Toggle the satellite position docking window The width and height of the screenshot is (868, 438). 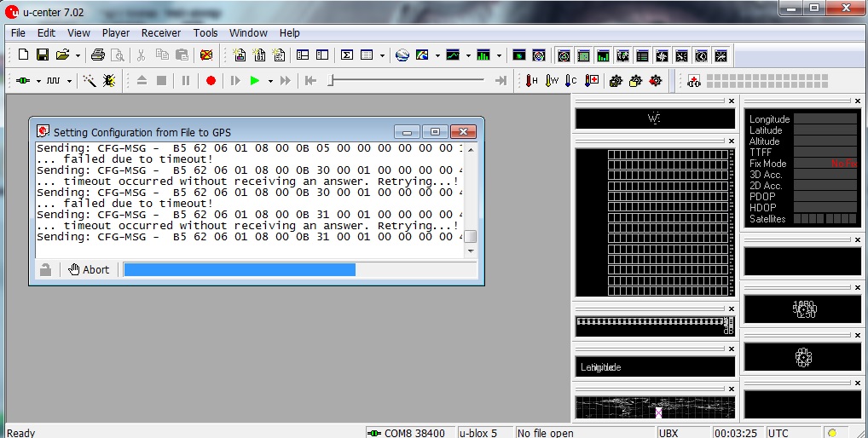[564, 55]
